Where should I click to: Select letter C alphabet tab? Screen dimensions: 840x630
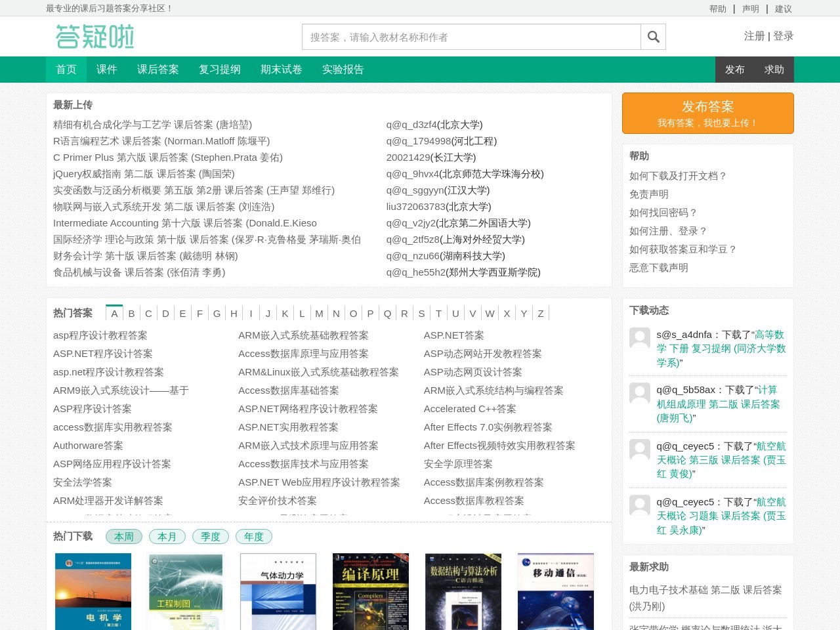click(x=148, y=313)
